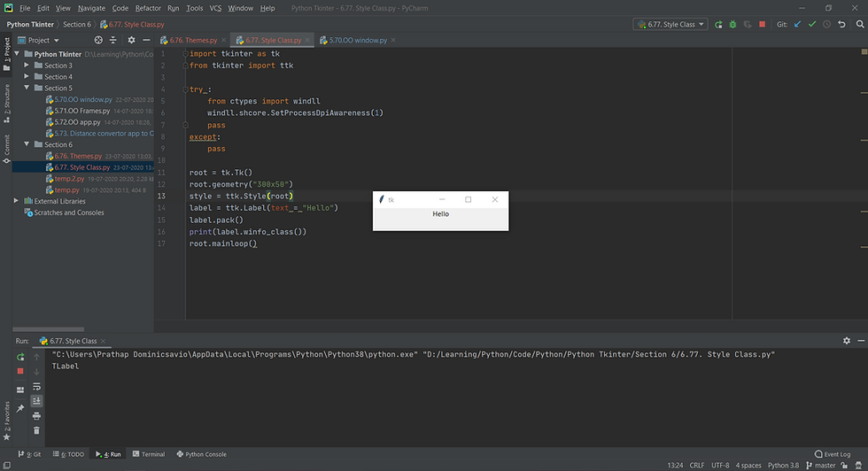Open the Event Log
Viewport: 868px width, 471px height.
pyautogui.click(x=833, y=454)
